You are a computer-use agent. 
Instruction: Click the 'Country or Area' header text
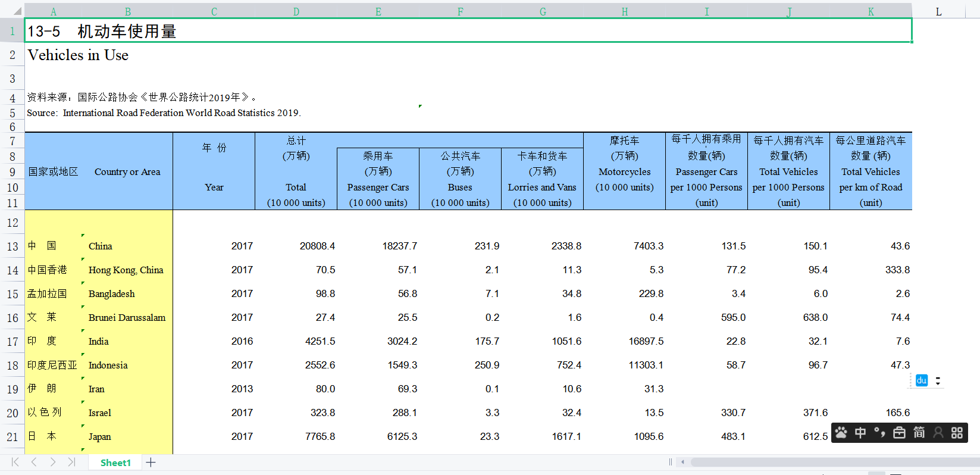point(127,171)
